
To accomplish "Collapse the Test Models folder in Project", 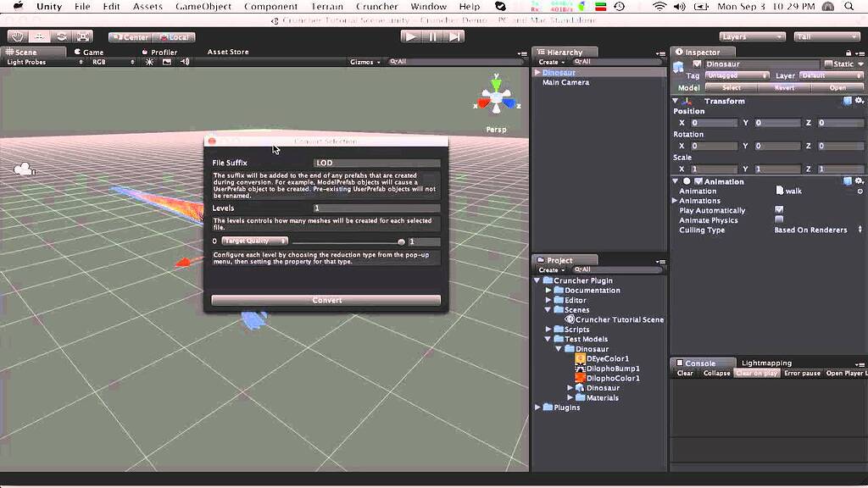I will pos(547,339).
